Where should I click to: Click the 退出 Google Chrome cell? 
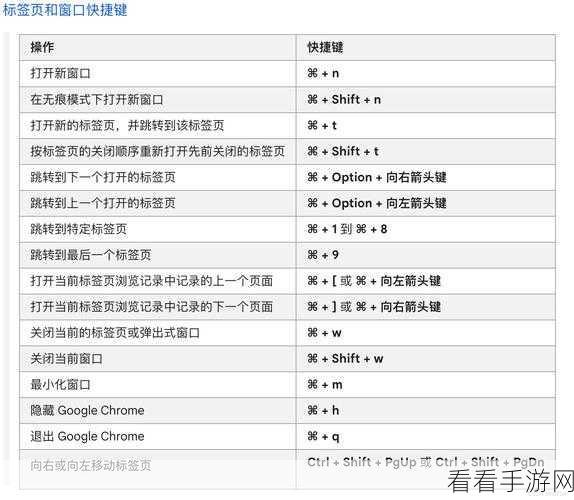(x=158, y=437)
